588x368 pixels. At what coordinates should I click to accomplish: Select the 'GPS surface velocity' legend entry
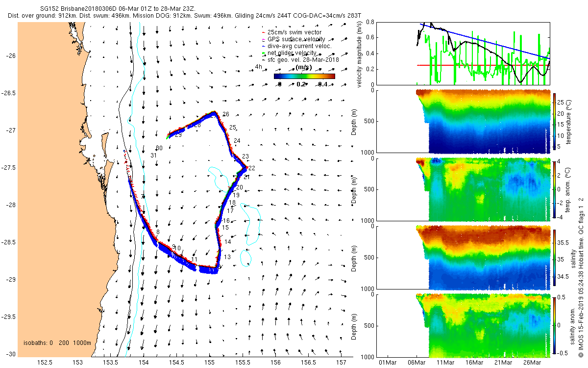point(294,39)
